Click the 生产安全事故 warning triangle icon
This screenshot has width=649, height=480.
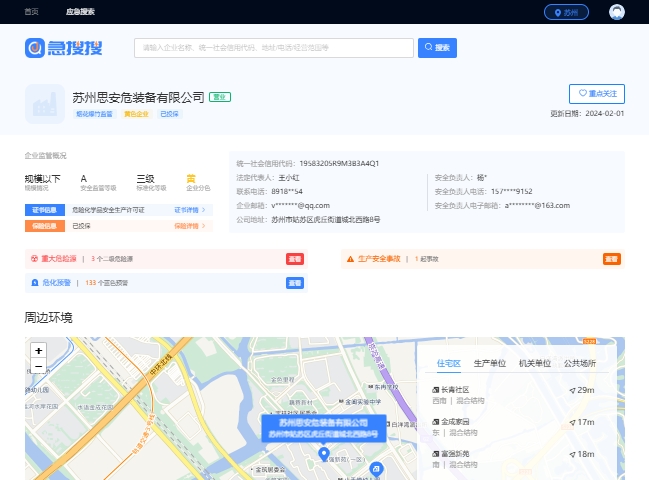[x=350, y=259]
